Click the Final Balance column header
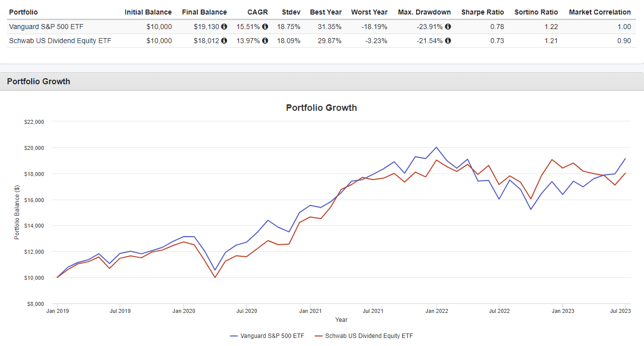 [x=204, y=12]
